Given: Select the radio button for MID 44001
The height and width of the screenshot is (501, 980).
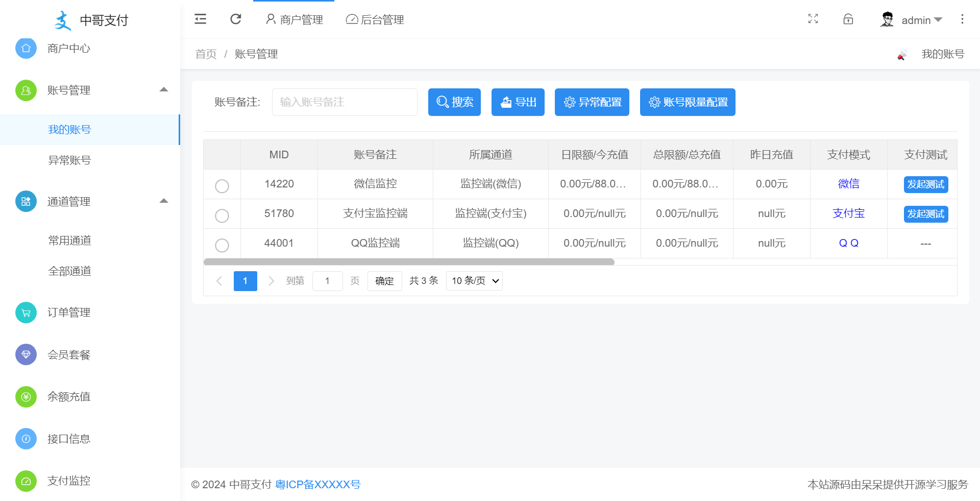Looking at the screenshot, I should point(222,245).
